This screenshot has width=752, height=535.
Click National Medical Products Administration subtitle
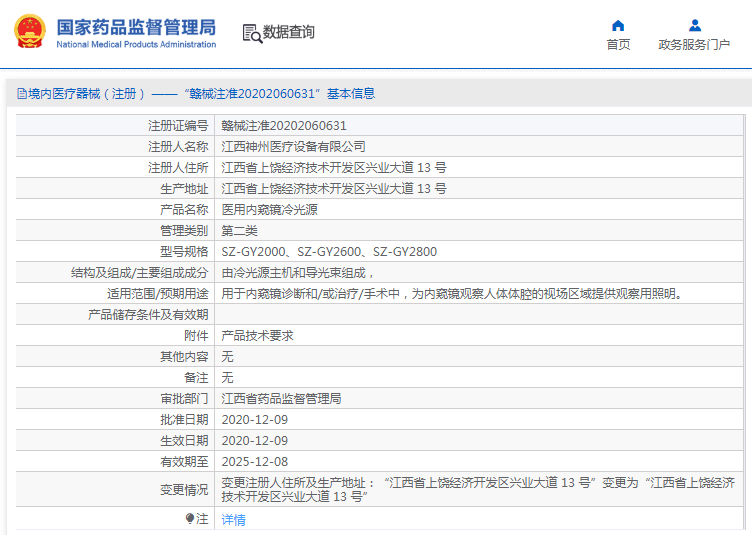pos(136,44)
